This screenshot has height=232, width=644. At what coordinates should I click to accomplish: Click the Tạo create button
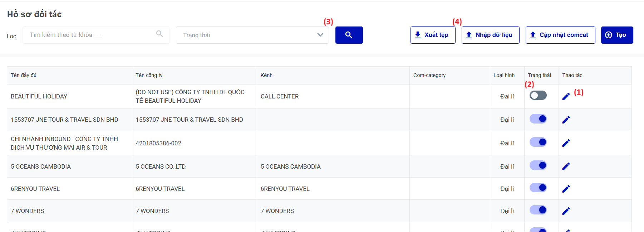[x=617, y=35]
